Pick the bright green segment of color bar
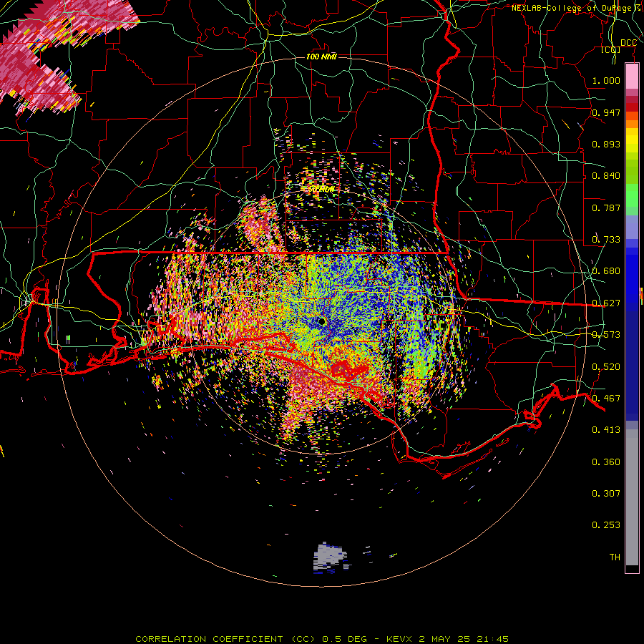The image size is (644, 644). (x=632, y=195)
